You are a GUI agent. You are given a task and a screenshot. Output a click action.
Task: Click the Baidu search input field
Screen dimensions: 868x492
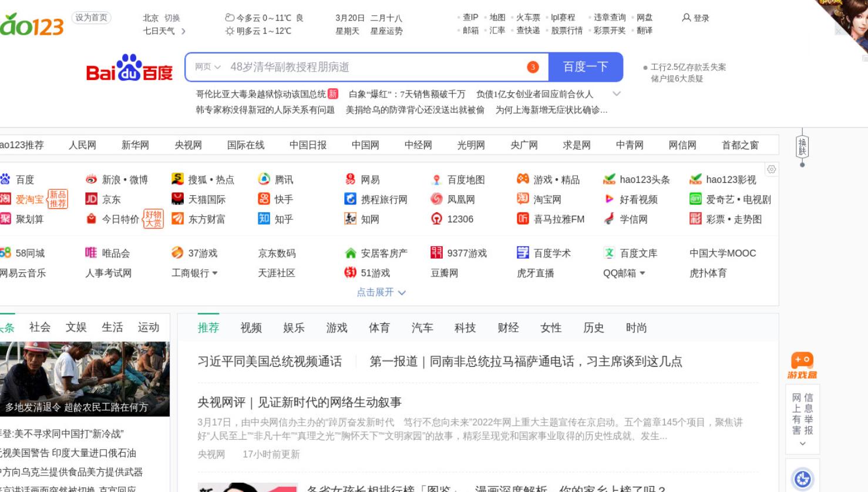(x=367, y=67)
